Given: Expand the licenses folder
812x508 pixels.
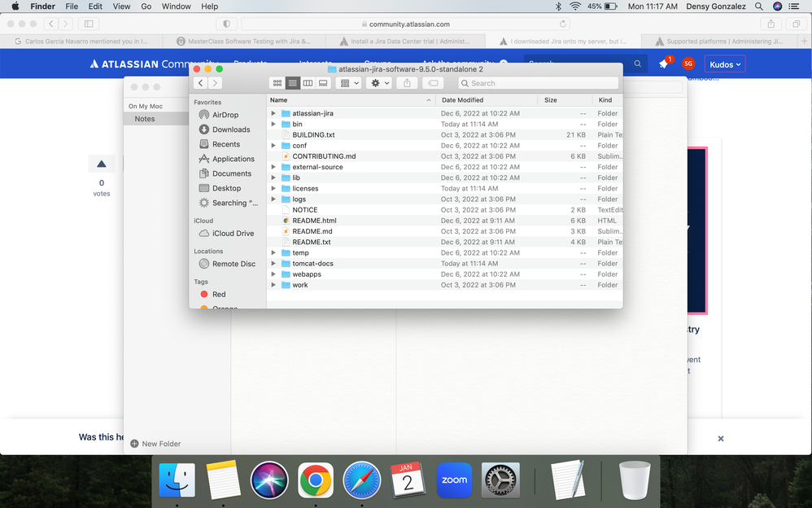Looking at the screenshot, I should point(273,188).
